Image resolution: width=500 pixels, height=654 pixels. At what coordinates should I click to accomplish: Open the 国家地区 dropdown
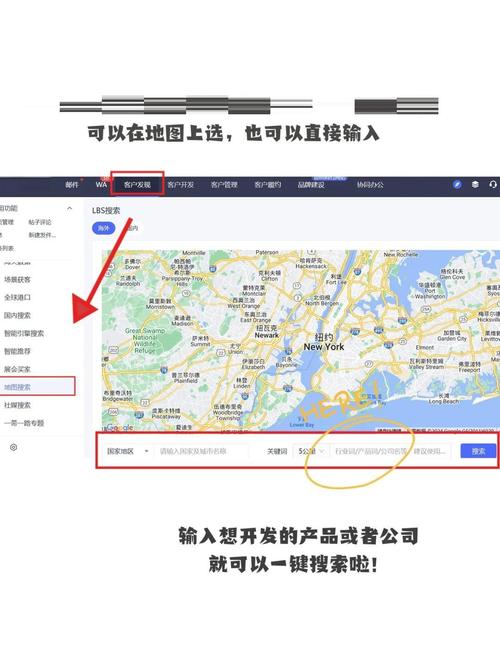[x=128, y=451]
